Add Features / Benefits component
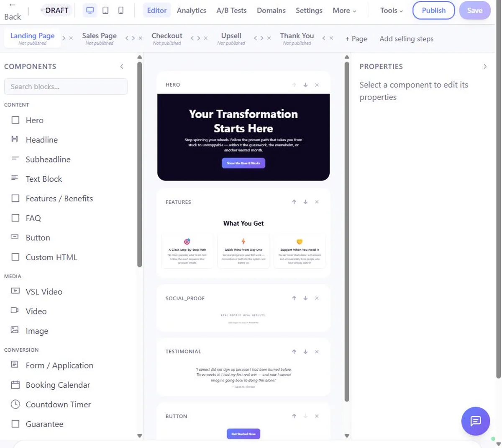 coord(66,198)
